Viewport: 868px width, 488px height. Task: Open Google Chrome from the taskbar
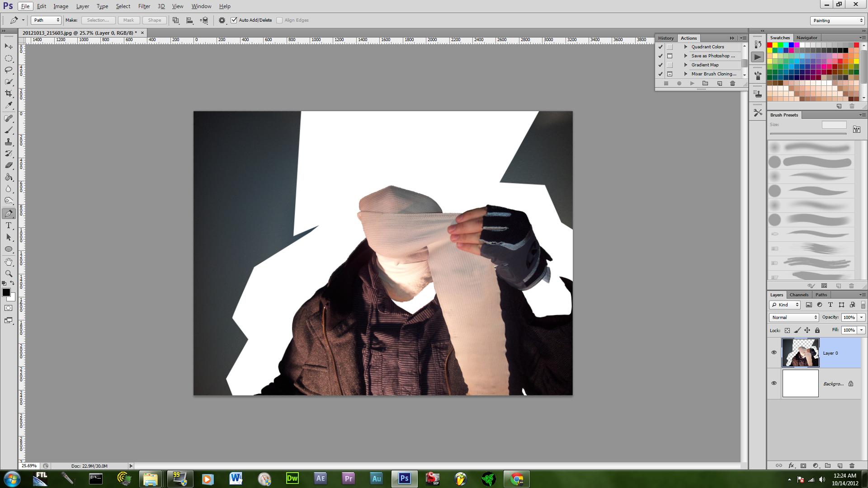click(x=517, y=479)
